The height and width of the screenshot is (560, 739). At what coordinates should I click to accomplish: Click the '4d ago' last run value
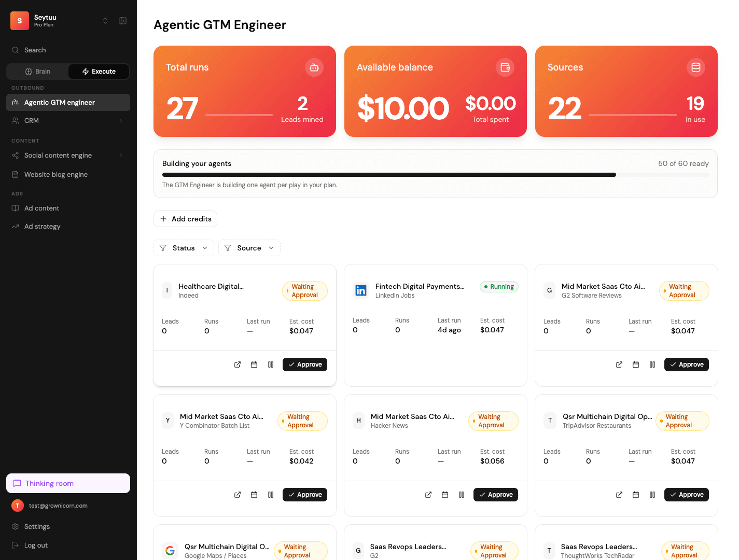tap(449, 330)
